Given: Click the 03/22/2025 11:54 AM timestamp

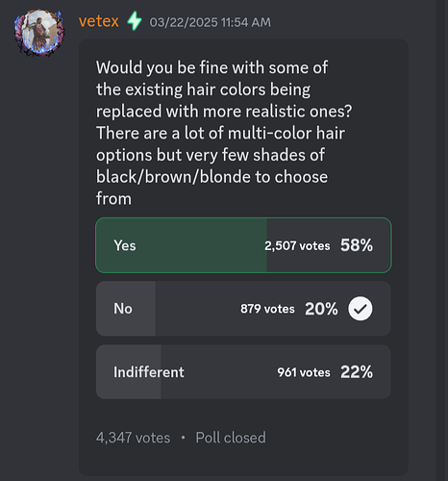Looking at the screenshot, I should click(211, 22).
